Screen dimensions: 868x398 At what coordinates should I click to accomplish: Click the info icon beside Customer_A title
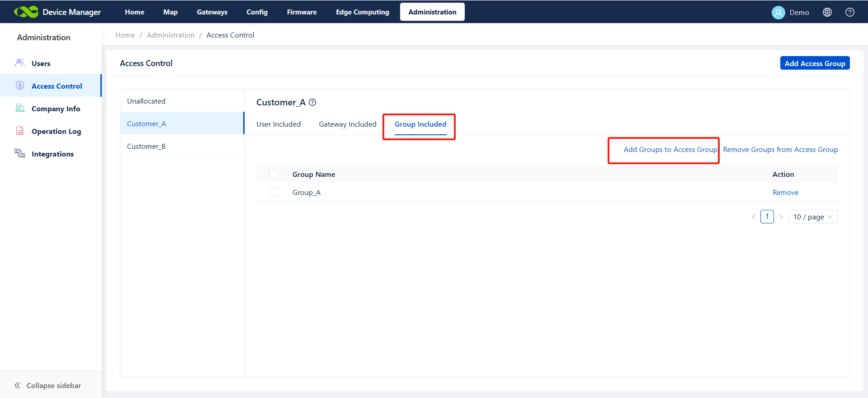(x=312, y=103)
